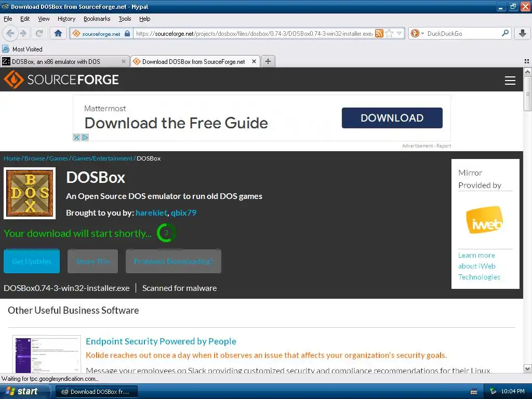
Task: Open the File menu
Action: (x=8, y=19)
